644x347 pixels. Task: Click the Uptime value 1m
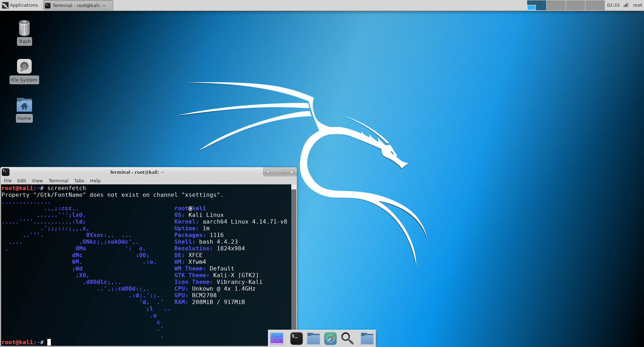click(x=206, y=229)
